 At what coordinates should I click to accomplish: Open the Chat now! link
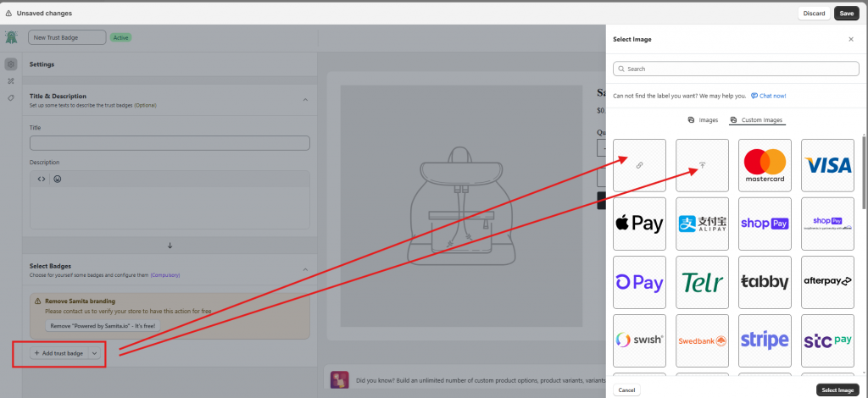coord(768,96)
